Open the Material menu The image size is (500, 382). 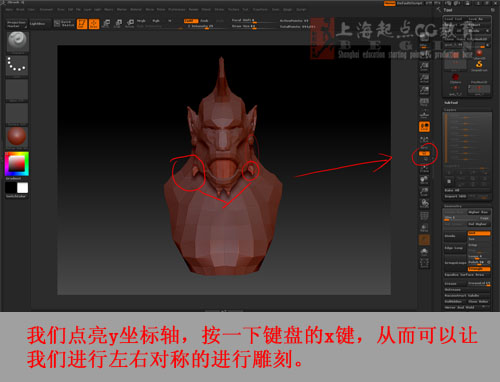(x=136, y=9)
